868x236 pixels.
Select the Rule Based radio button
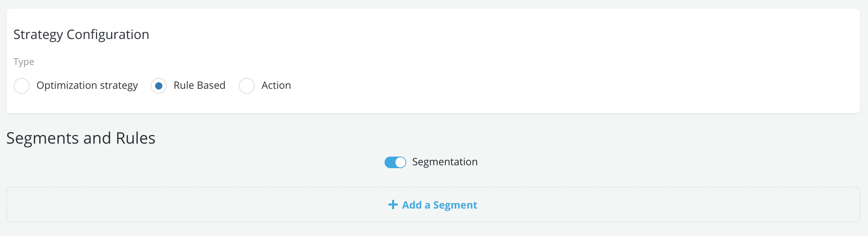point(159,86)
